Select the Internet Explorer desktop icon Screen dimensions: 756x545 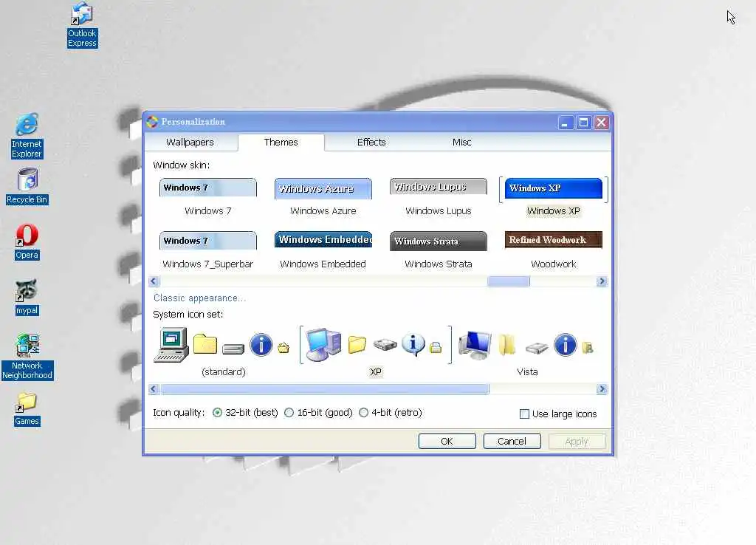pos(27,136)
